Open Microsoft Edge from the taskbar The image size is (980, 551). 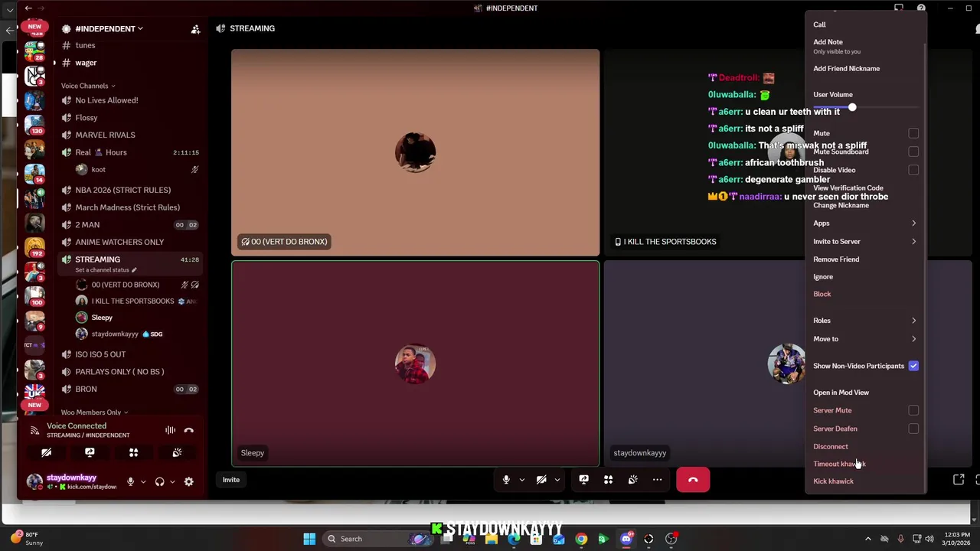[x=514, y=539]
